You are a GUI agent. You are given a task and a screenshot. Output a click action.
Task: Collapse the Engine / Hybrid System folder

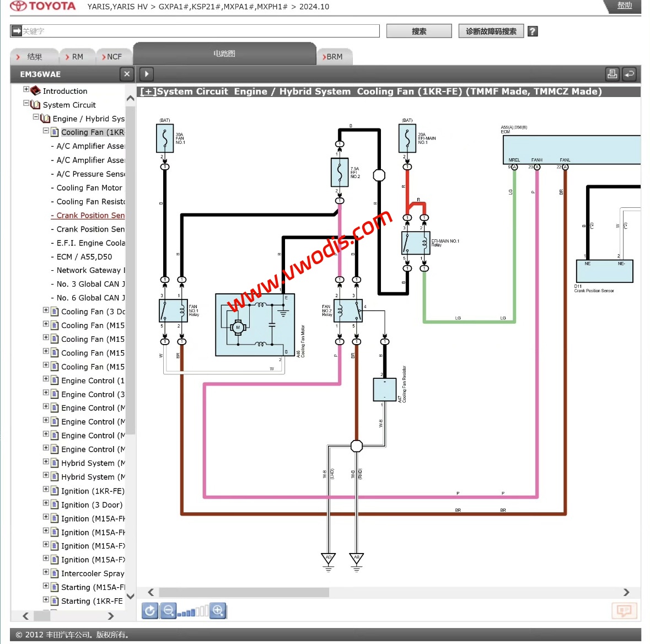coord(36,117)
